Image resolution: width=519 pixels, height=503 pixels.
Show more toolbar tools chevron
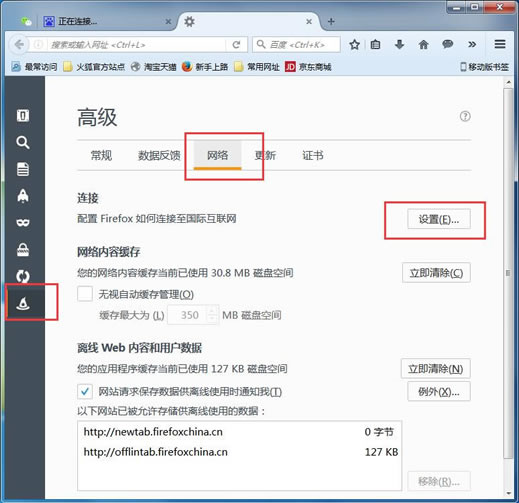point(472,44)
